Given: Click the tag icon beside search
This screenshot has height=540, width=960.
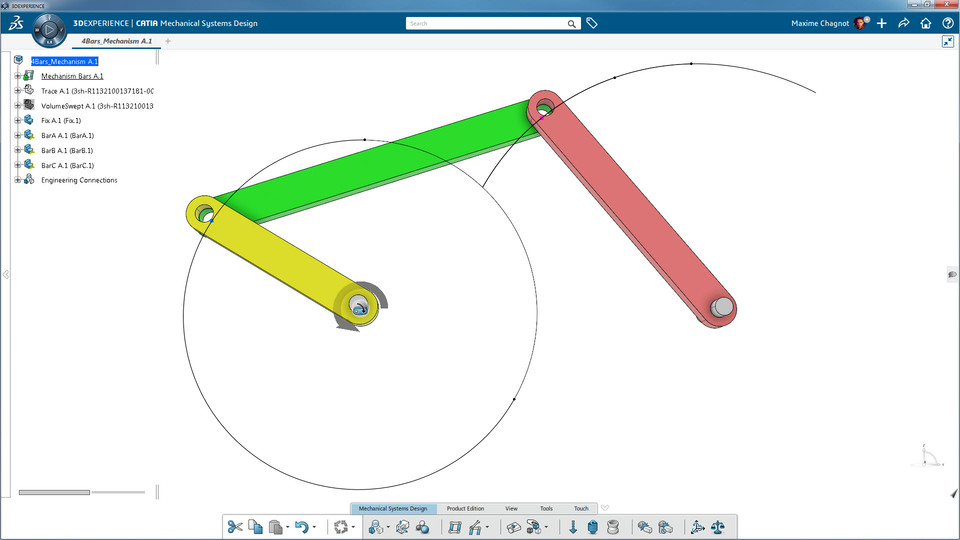Looking at the screenshot, I should [x=591, y=23].
